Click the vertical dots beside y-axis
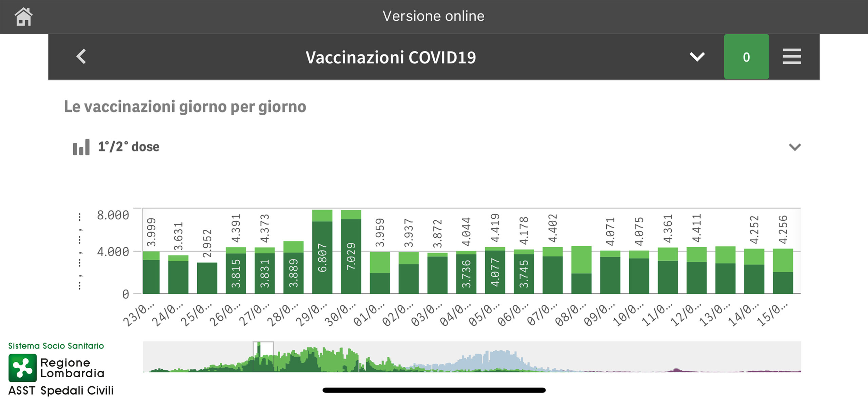Screen dimensions: 868x401 tap(80, 251)
